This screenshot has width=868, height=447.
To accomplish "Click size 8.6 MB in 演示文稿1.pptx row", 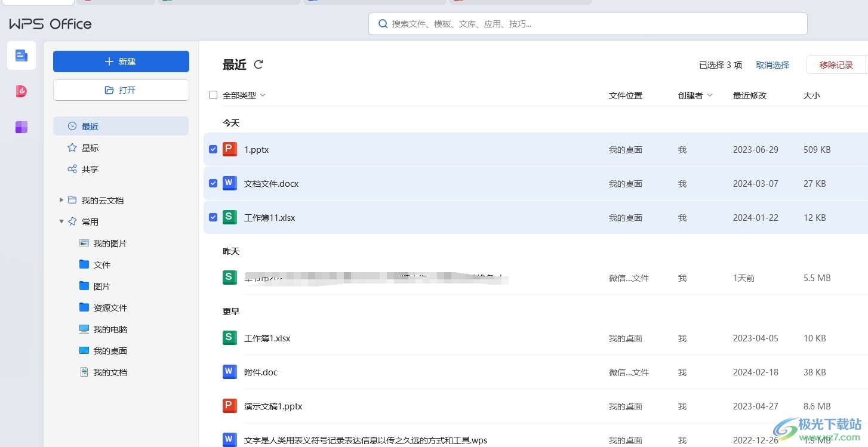I will point(817,406).
